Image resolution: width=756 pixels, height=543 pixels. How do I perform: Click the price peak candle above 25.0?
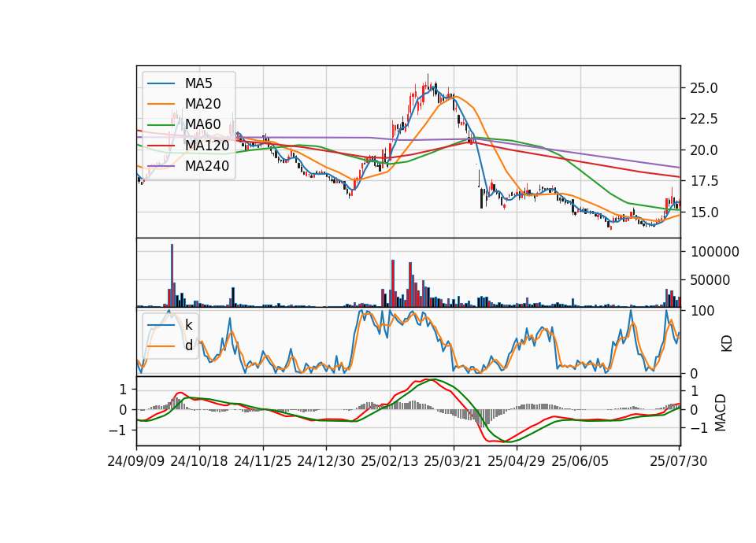428,82
